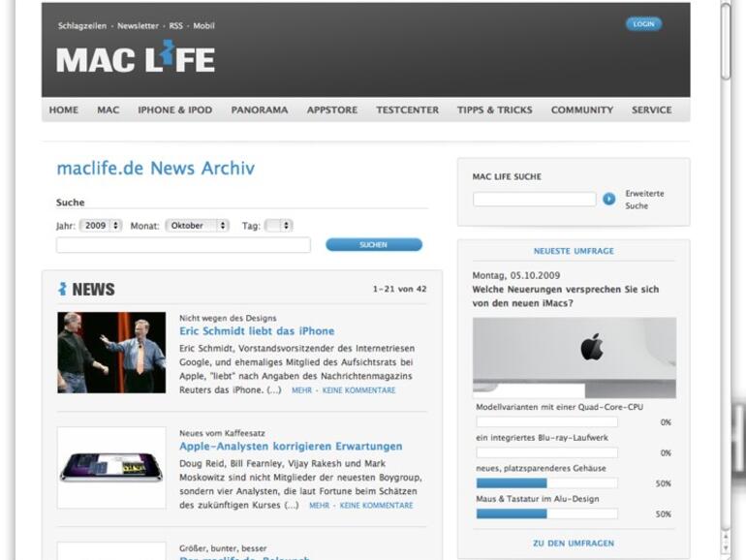Screen dimensions: 746x560
Task: Click the SUCHEN button
Action: [373, 244]
